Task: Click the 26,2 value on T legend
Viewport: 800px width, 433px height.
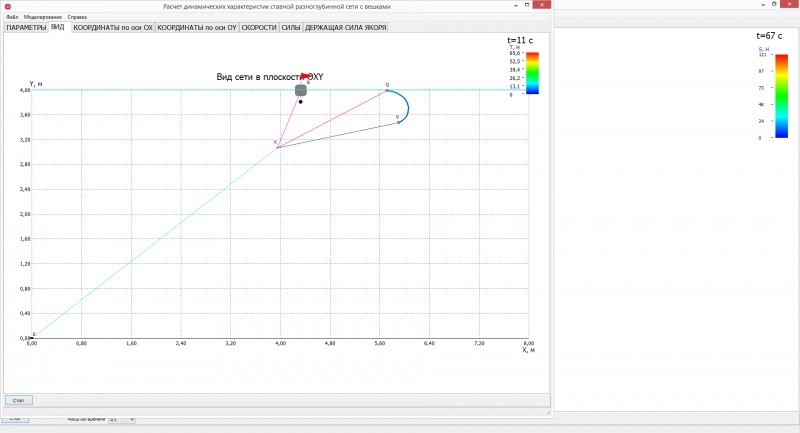Action: tap(514, 78)
